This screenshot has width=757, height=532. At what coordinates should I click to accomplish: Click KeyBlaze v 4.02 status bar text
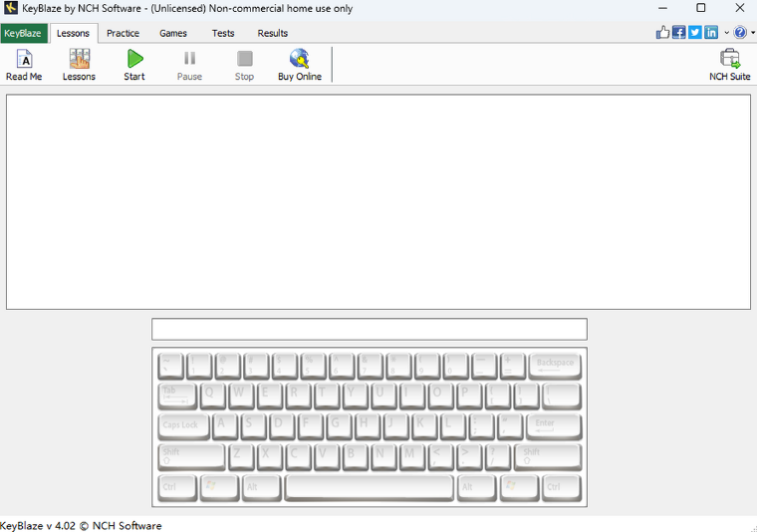click(81, 526)
